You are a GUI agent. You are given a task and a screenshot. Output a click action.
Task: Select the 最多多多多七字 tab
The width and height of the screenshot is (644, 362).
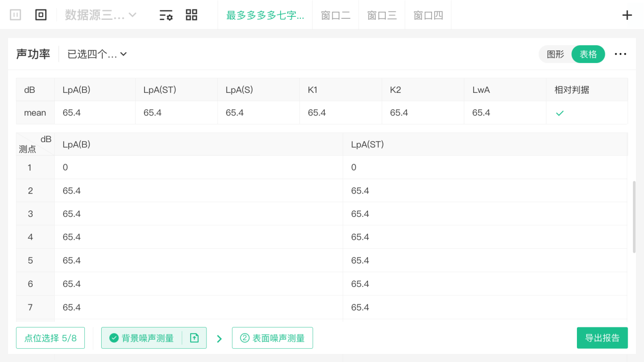click(x=265, y=15)
